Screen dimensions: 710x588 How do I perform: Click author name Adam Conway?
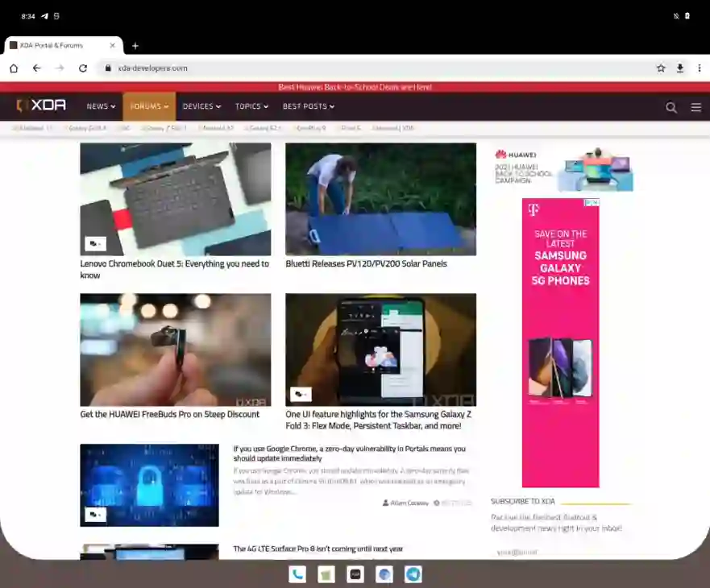[409, 503]
